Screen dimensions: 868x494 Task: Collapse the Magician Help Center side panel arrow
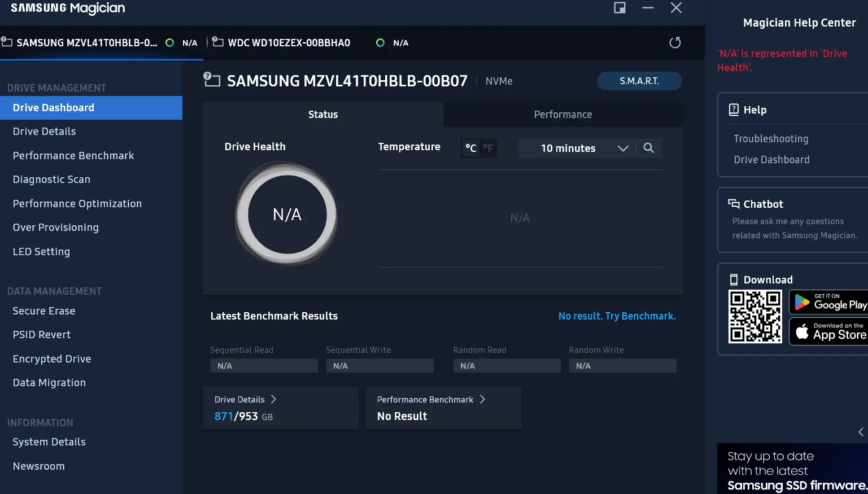pyautogui.click(x=861, y=432)
